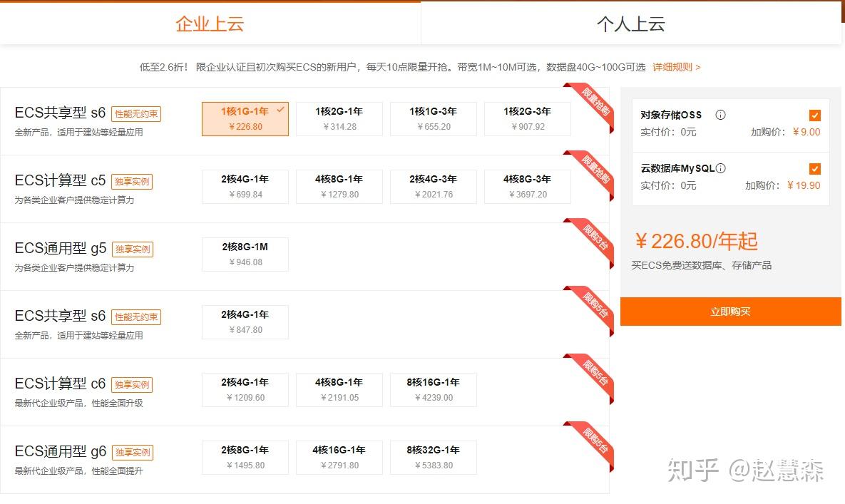Click the ¥226.80/年起 total price
Viewport: 845px width, 504px height.
(696, 241)
